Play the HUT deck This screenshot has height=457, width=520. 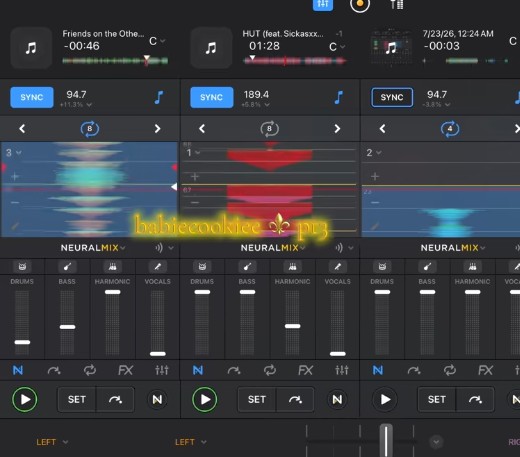(x=205, y=399)
